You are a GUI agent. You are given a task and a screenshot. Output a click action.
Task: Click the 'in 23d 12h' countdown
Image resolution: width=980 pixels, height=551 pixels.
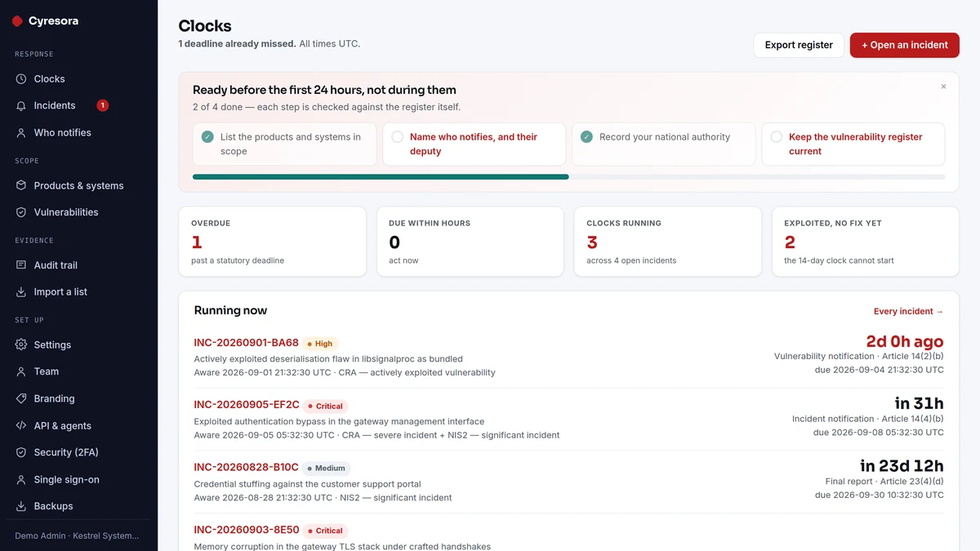point(902,466)
